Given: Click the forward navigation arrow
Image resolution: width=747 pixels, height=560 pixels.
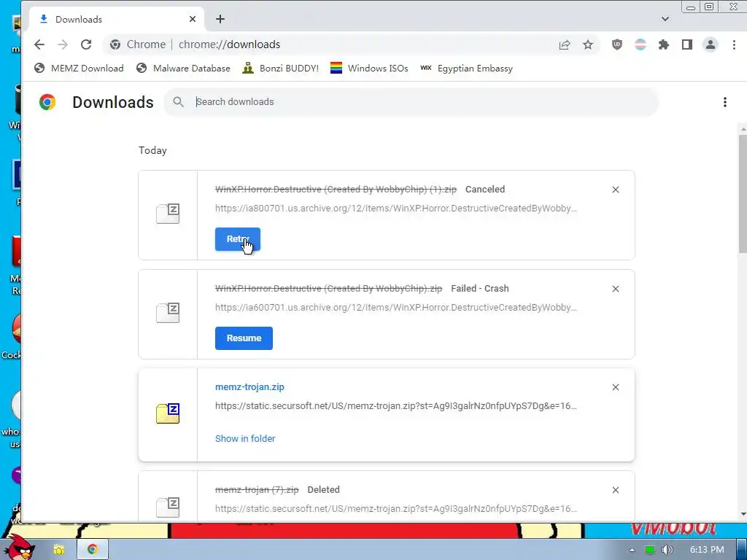Looking at the screenshot, I should 63,44.
